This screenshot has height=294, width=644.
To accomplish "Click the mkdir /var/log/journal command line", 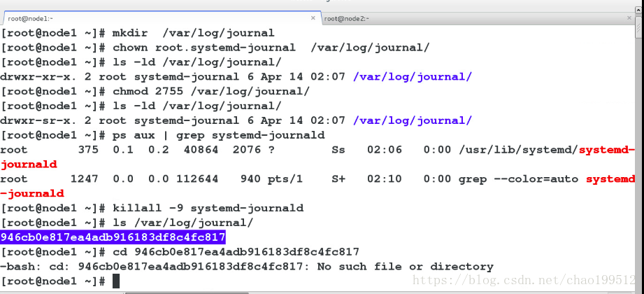I will (138, 33).
